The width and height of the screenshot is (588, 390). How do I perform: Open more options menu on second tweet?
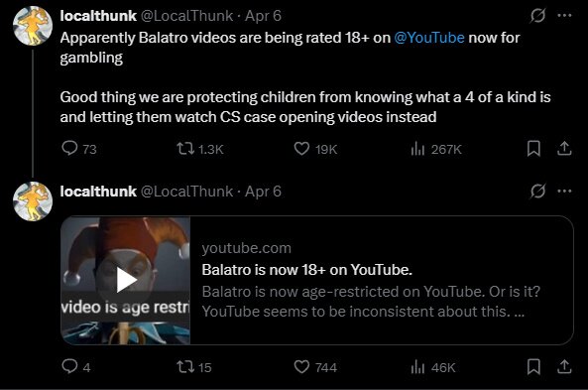(564, 192)
